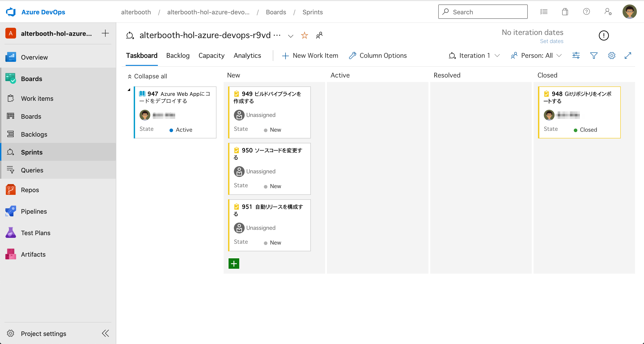Collapse all taskboard rows
Viewport: 644px width, 344px height.
[147, 76]
